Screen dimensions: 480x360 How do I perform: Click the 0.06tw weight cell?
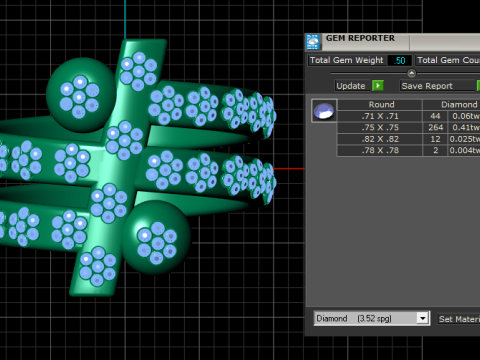point(464,116)
